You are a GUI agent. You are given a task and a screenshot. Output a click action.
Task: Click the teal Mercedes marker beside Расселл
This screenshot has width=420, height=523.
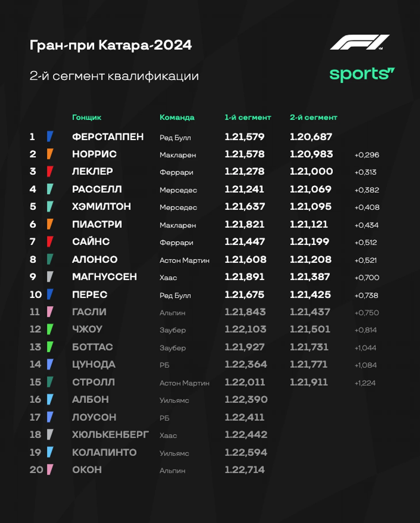50,189
